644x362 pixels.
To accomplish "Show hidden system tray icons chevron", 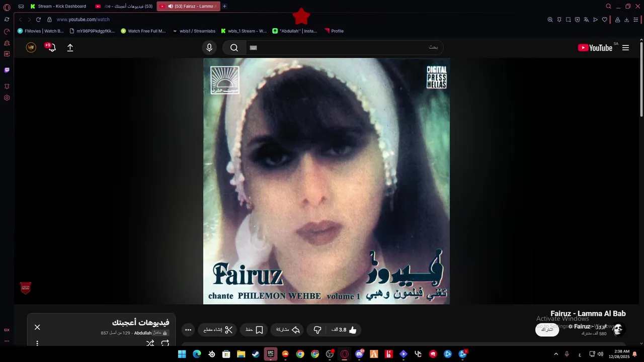I will pos(556,354).
